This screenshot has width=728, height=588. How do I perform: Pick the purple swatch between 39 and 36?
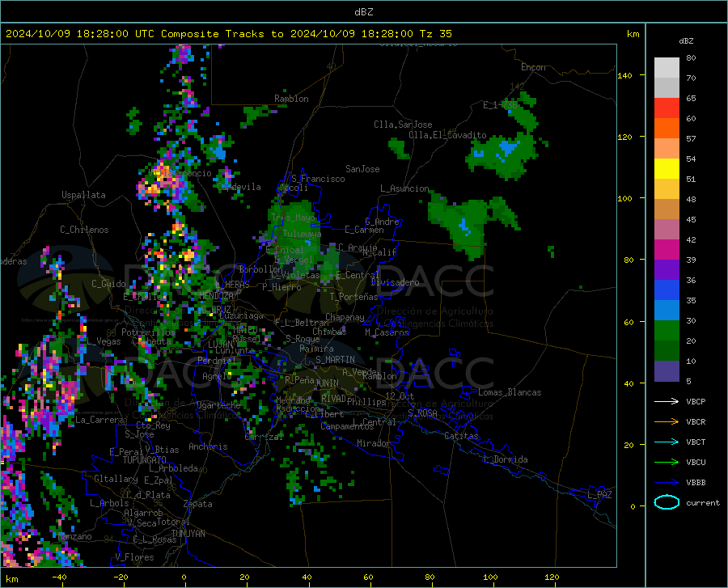pyautogui.click(x=667, y=270)
